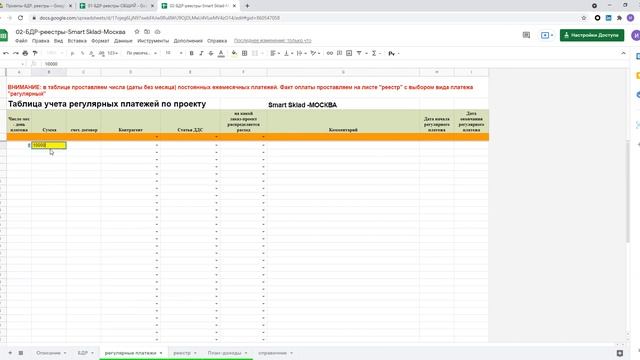The image size is (640, 360).
Task: Open the Статья ДДС column filter arrow
Action: point(216,137)
